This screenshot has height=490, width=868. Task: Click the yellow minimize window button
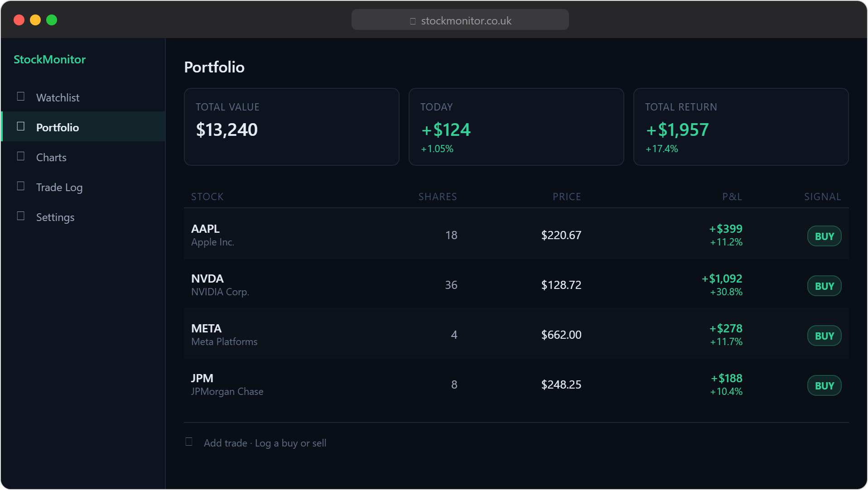pyautogui.click(x=35, y=20)
